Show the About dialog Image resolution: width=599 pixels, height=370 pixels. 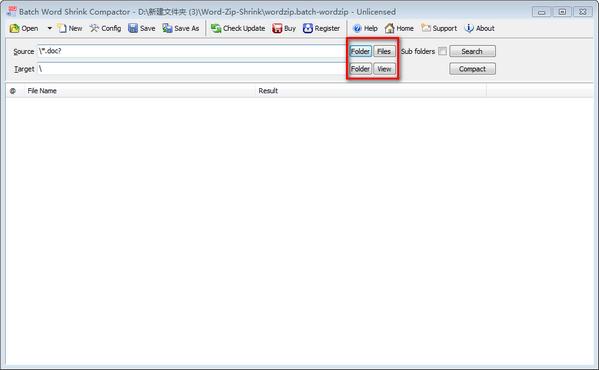pyautogui.click(x=480, y=28)
